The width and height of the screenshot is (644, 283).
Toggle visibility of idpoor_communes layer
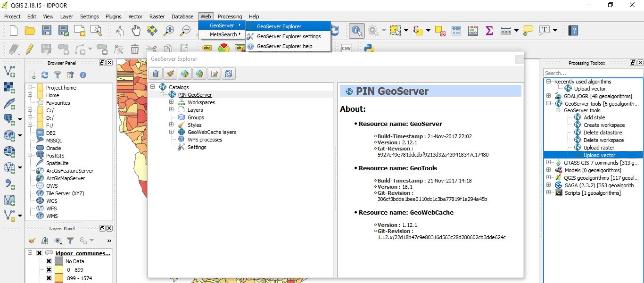[40, 253]
